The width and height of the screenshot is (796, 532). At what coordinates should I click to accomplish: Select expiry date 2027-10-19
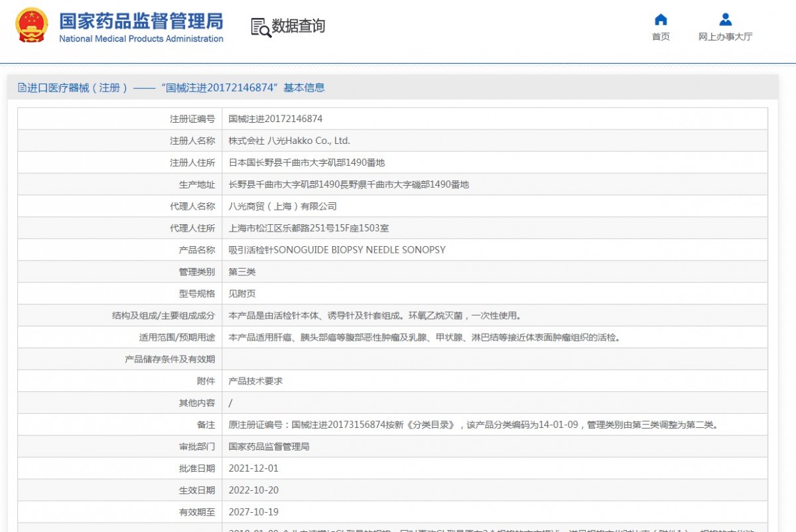(x=253, y=513)
